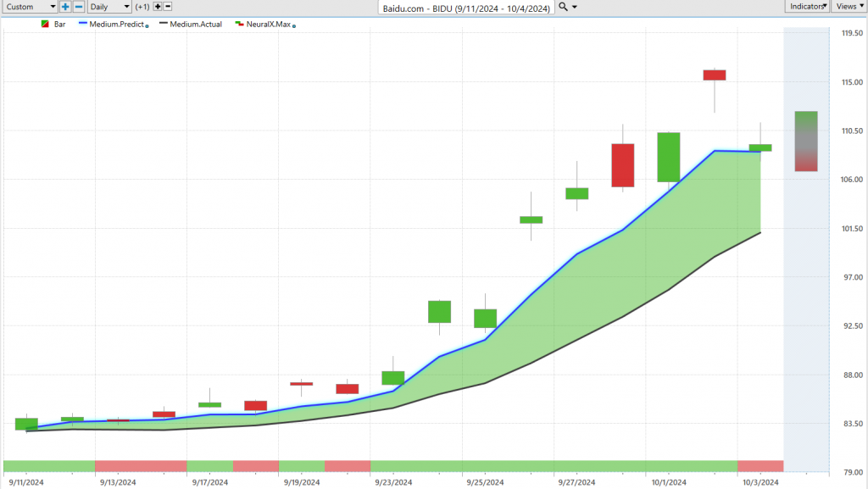Click the (+1) forecast offset label
The image size is (868, 489).
(142, 7)
